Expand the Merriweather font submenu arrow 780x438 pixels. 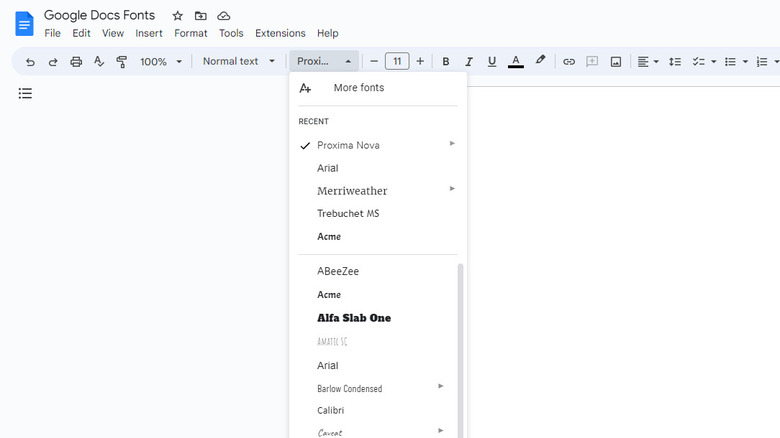click(x=452, y=189)
